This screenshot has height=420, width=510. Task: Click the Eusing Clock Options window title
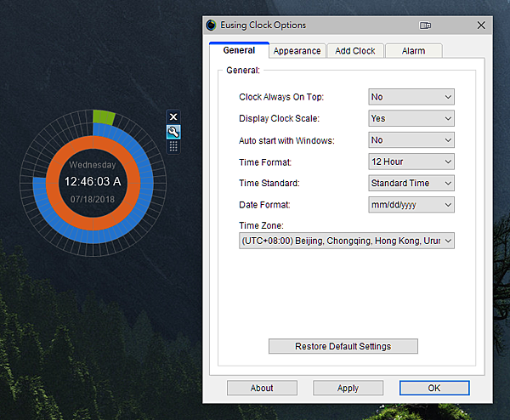(263, 25)
